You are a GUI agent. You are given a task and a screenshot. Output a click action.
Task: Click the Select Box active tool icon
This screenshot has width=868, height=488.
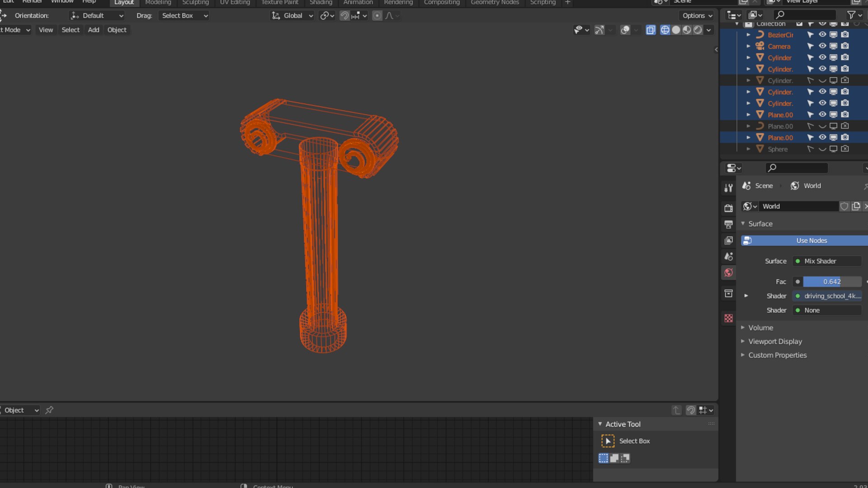click(x=608, y=441)
